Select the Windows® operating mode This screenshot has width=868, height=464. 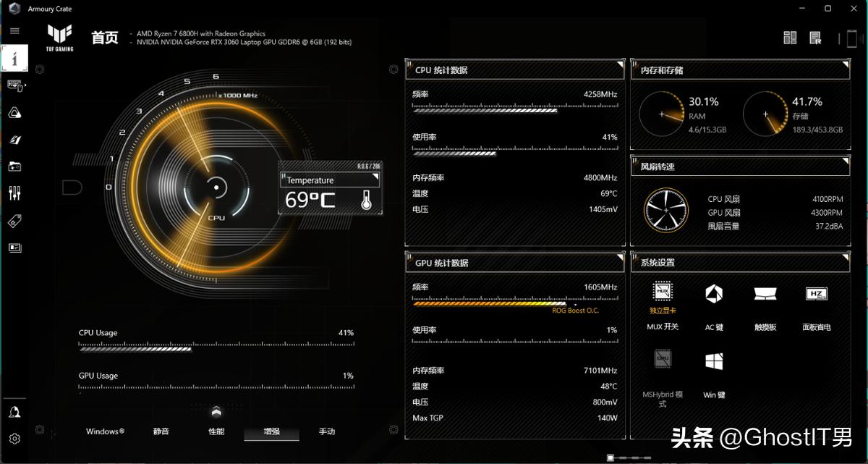(x=105, y=431)
